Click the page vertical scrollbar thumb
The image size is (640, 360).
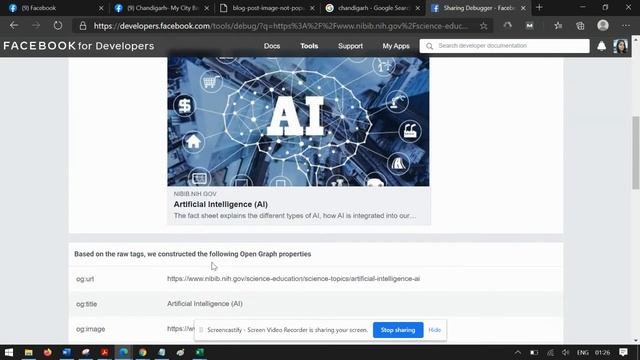point(636,152)
